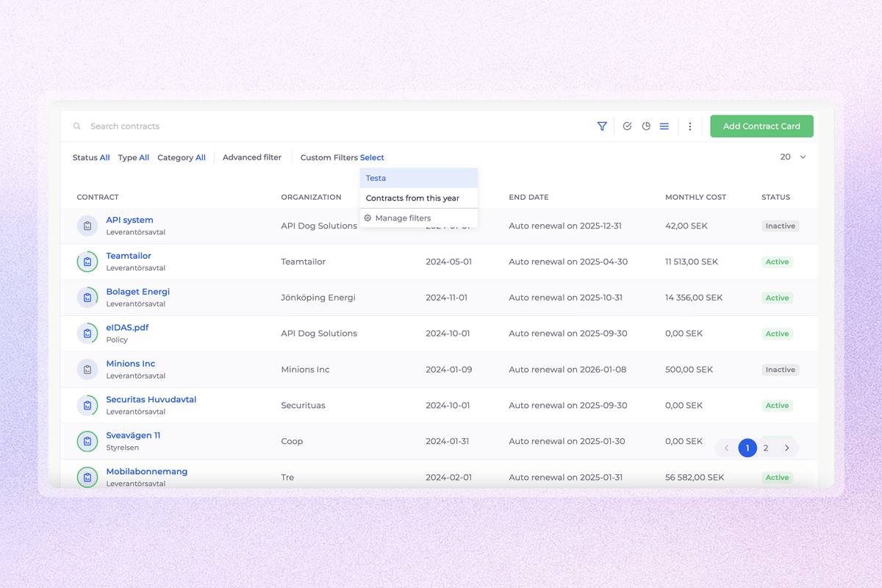Screen dimensions: 882x588
Task: Open the pie chart view icon
Action: click(646, 126)
